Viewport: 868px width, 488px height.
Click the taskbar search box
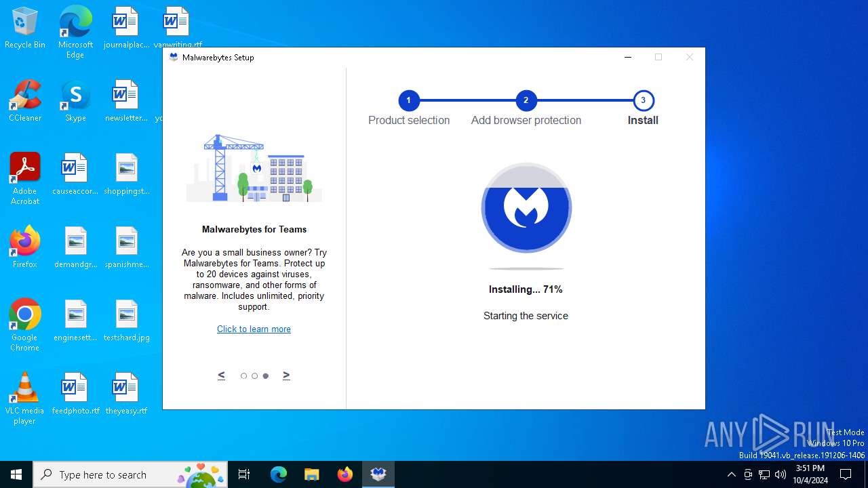131,474
